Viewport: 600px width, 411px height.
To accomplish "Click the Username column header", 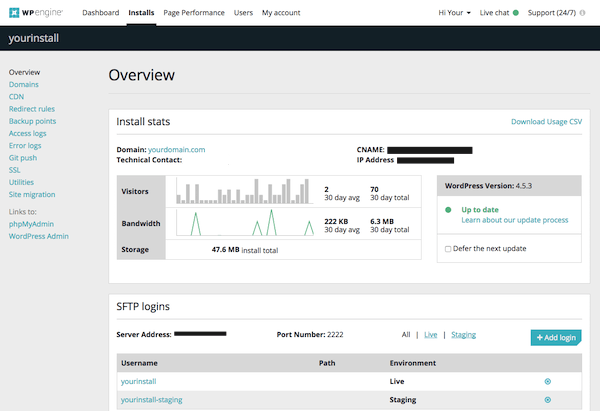I will pos(139,363).
